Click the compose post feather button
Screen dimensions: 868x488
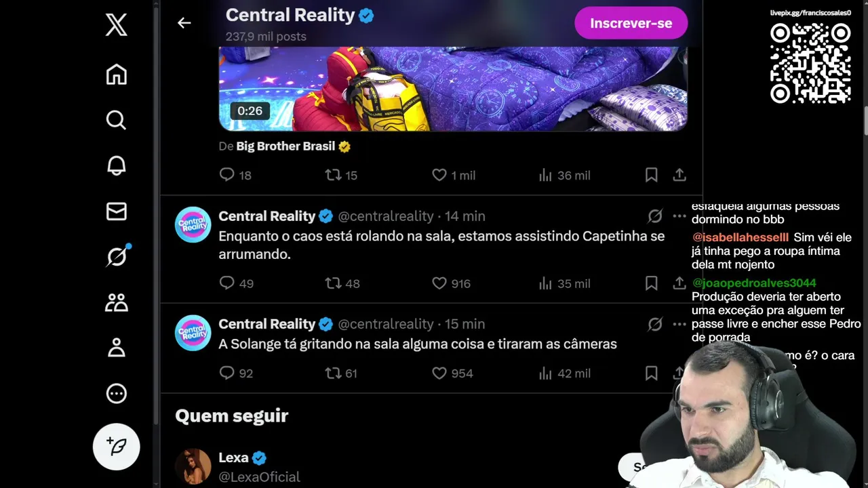coord(117,447)
